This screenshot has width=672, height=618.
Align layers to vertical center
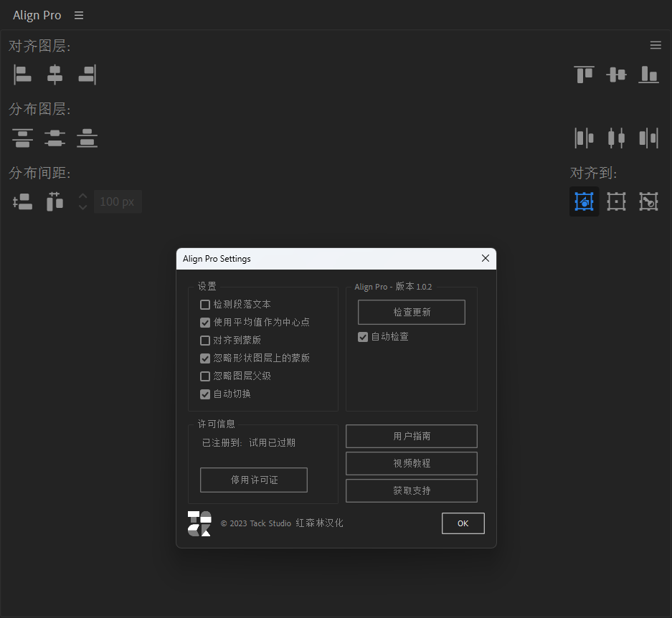[616, 75]
